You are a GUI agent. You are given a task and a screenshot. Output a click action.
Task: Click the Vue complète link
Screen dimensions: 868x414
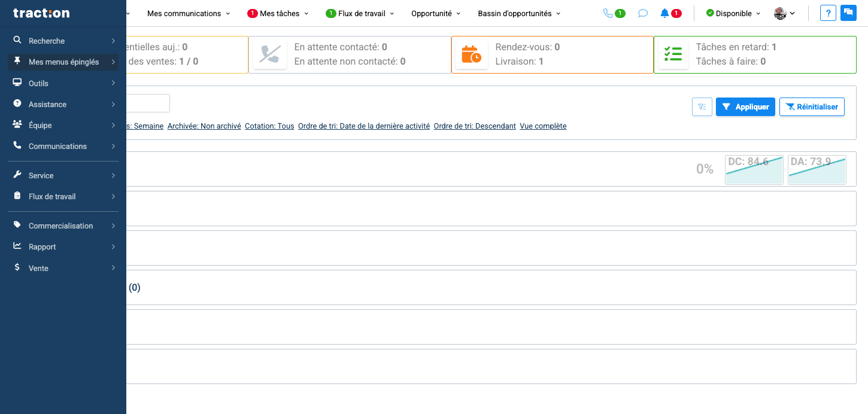point(543,126)
